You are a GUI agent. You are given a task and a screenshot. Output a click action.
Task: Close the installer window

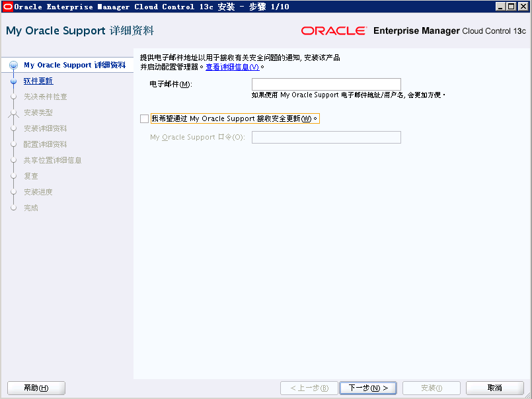pyautogui.click(x=523, y=7)
